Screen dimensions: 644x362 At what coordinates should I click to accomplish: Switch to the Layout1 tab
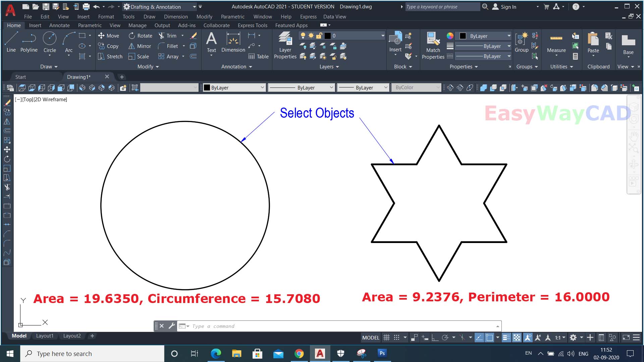tap(45, 336)
